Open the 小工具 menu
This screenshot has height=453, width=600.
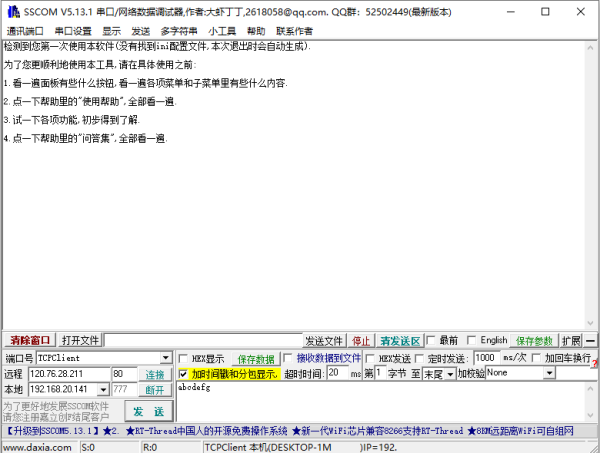[222, 31]
